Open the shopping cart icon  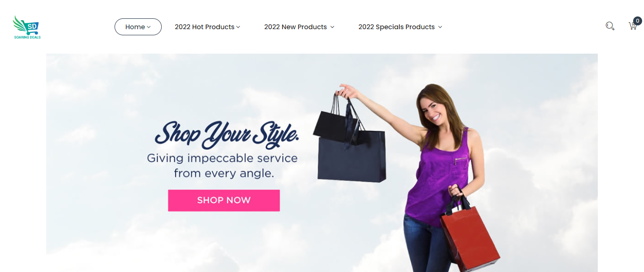(633, 26)
